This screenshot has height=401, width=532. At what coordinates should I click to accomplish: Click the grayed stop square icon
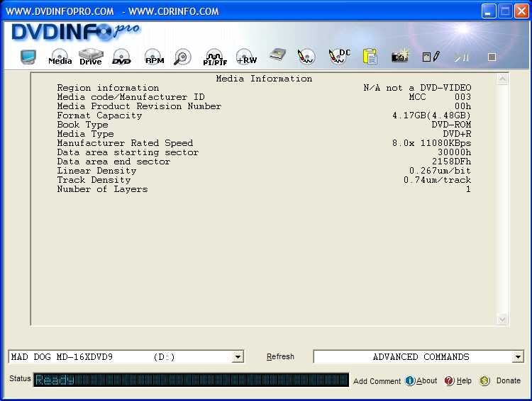pos(492,57)
